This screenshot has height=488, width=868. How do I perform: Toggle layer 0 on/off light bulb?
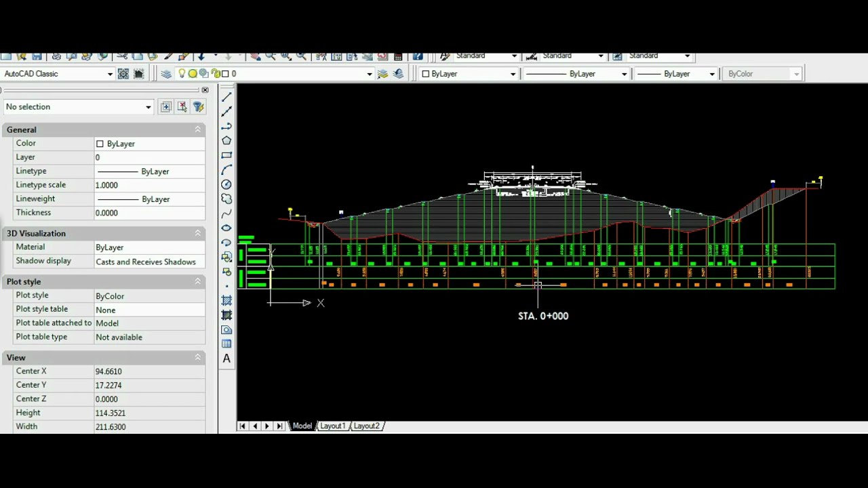click(182, 74)
